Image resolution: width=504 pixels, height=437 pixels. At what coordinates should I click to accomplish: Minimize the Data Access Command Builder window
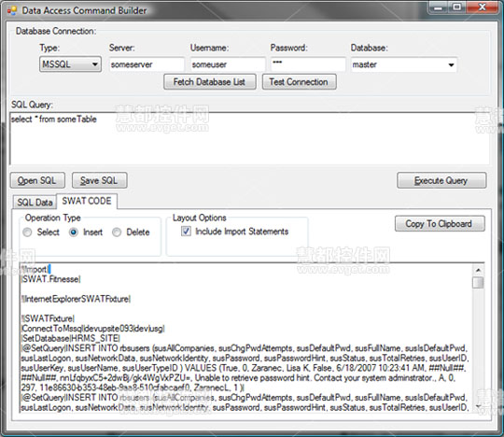click(x=438, y=7)
